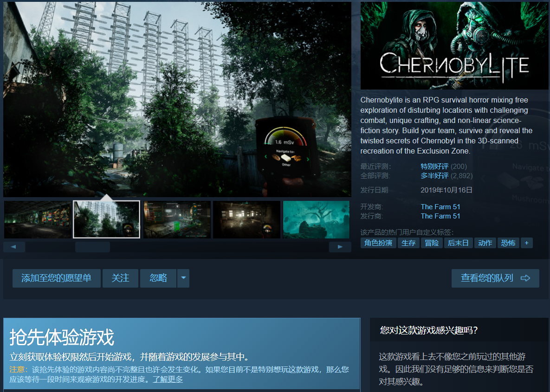Click the 关注 follow button
This screenshot has height=392, width=550.
pyautogui.click(x=120, y=278)
